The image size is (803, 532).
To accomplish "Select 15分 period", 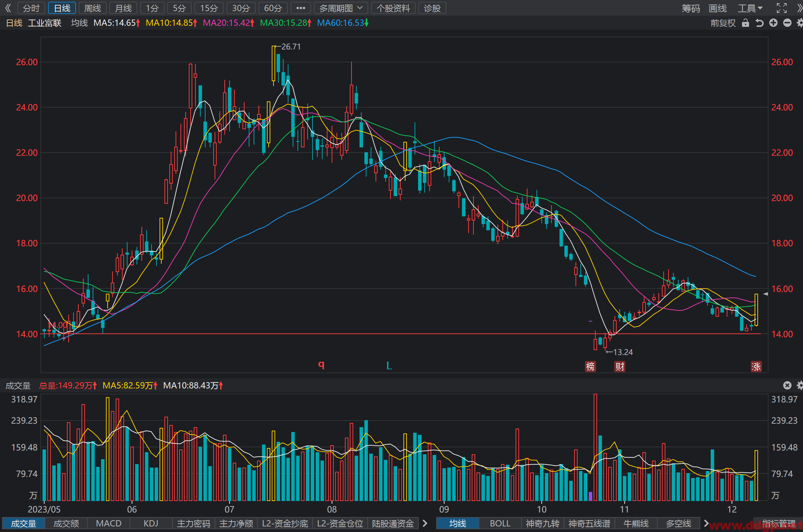I will [209, 8].
